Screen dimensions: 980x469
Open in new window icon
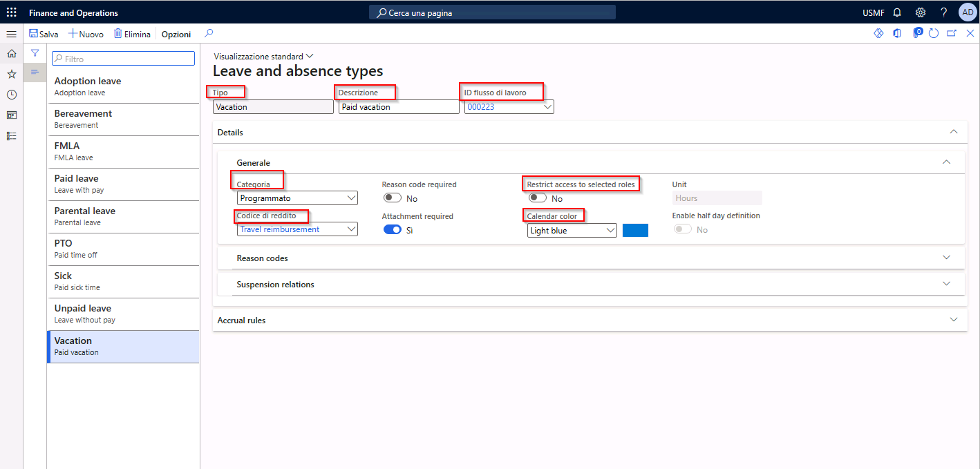point(952,33)
